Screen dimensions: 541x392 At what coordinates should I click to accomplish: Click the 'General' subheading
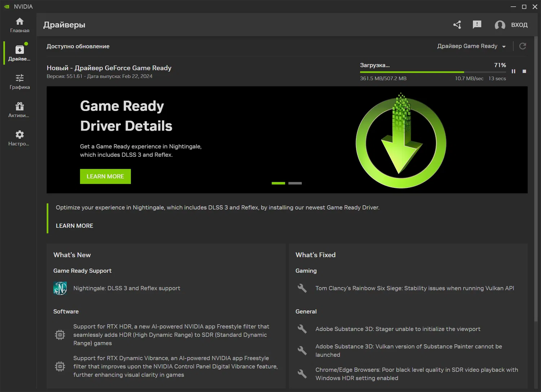pos(306,311)
